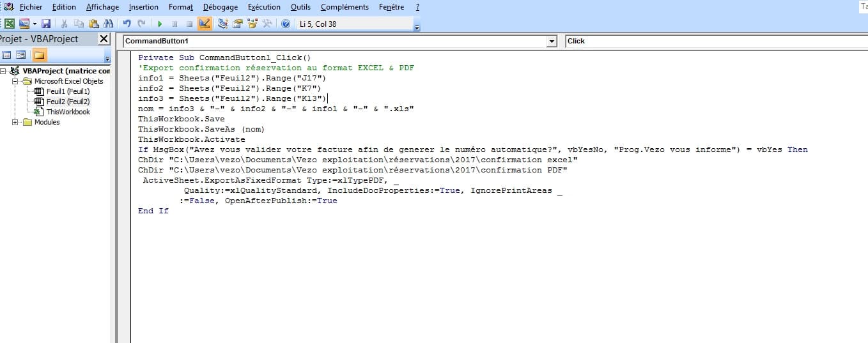Open the Project Explorer toolbar icon
Screen dimensions: 868x343
(222, 24)
